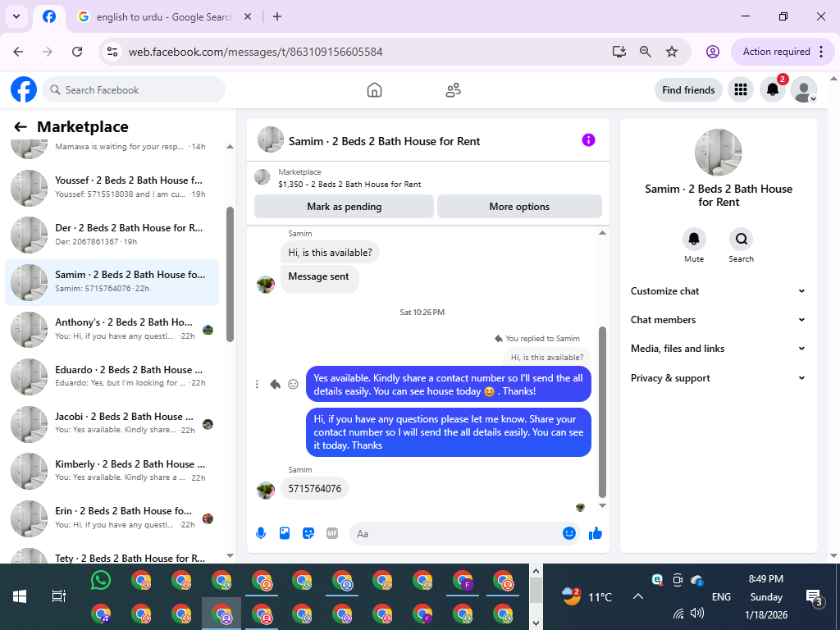Go back with the Marketplace back arrow
Screen dimensions: 840x630
21,127
